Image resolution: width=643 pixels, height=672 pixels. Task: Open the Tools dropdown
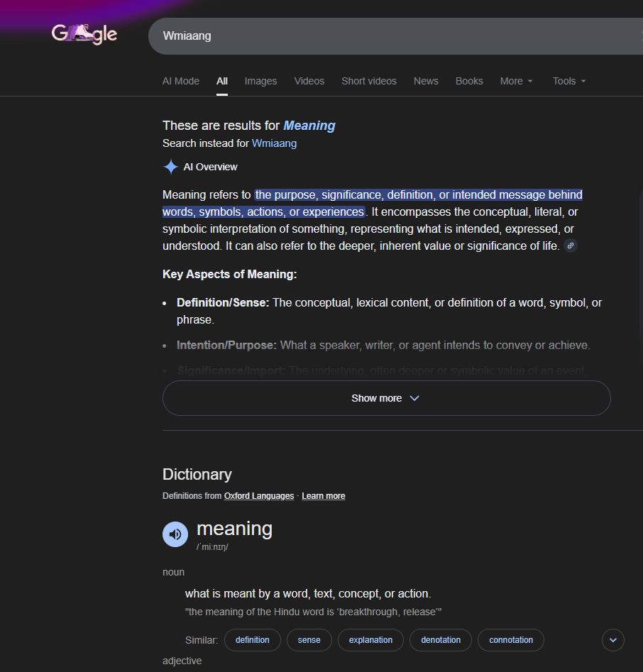tap(569, 81)
